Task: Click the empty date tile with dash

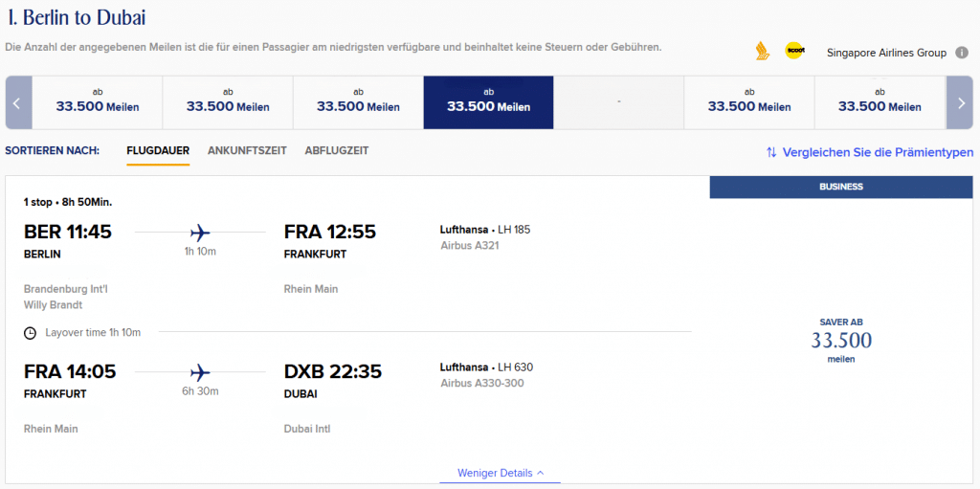Action: click(x=619, y=102)
